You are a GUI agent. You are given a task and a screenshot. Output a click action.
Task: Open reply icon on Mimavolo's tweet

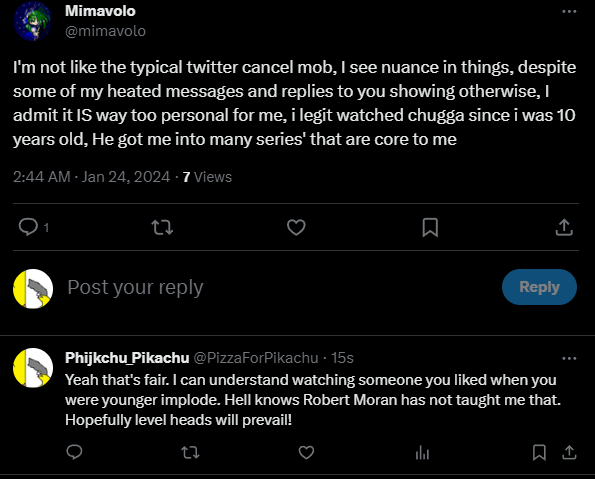tap(28, 227)
